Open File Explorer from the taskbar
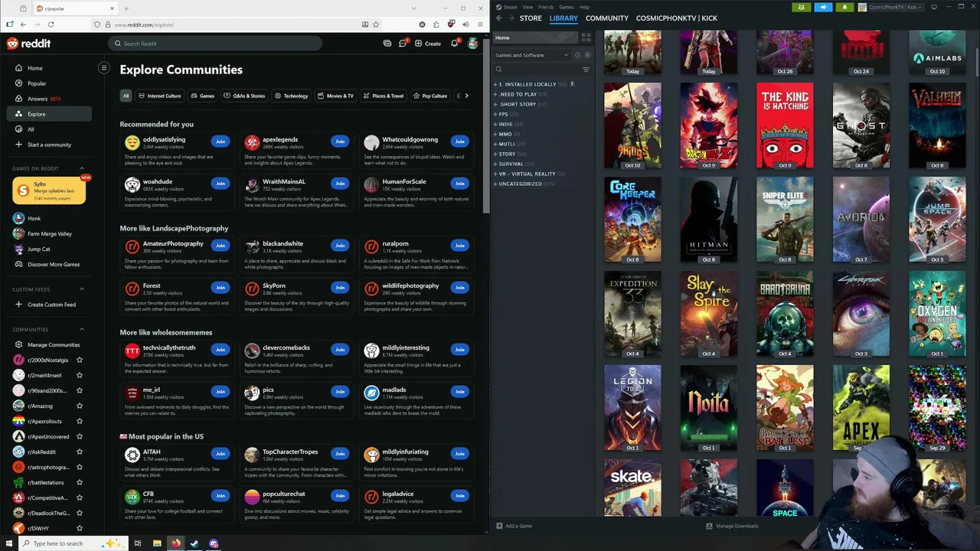This screenshot has height=551, width=980. coord(157,543)
